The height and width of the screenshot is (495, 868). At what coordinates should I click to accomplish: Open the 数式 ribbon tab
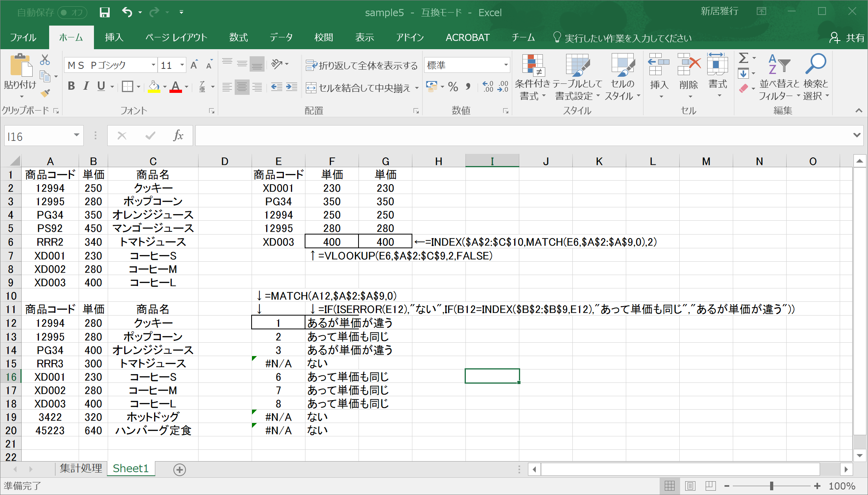(x=238, y=38)
